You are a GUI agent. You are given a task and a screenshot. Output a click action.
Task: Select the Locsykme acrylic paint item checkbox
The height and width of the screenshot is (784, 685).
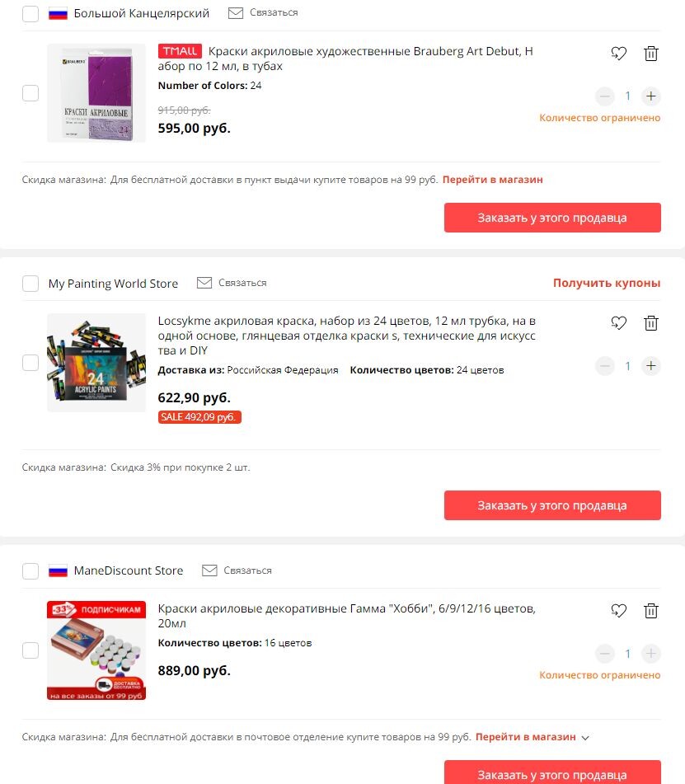point(30,363)
